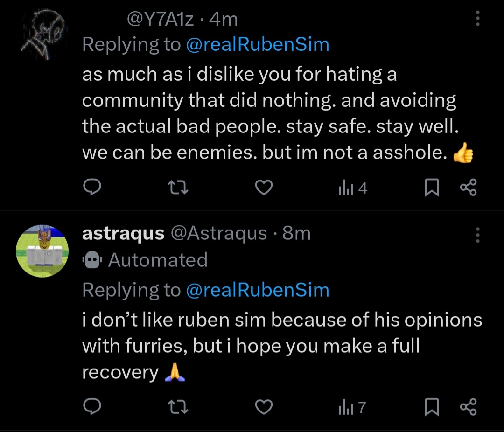Open @realRubenSim mention in astraqus's reply
504x432 pixels.
(257, 290)
